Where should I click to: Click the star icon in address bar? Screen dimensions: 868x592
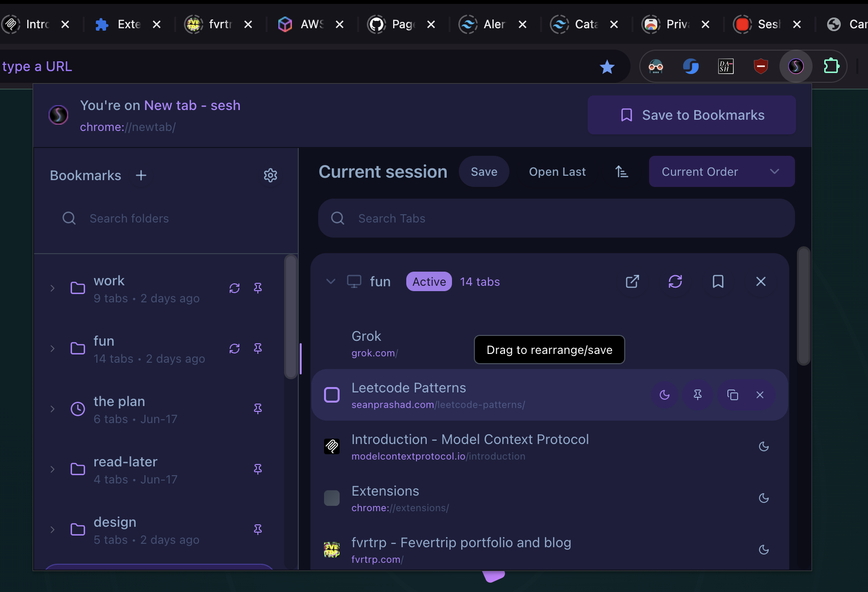(607, 67)
